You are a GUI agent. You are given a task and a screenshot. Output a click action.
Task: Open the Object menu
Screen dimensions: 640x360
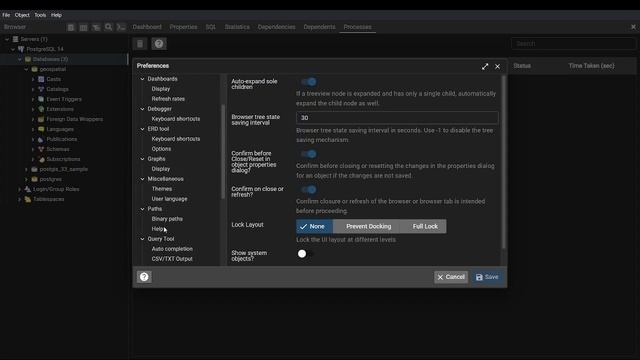(x=22, y=15)
